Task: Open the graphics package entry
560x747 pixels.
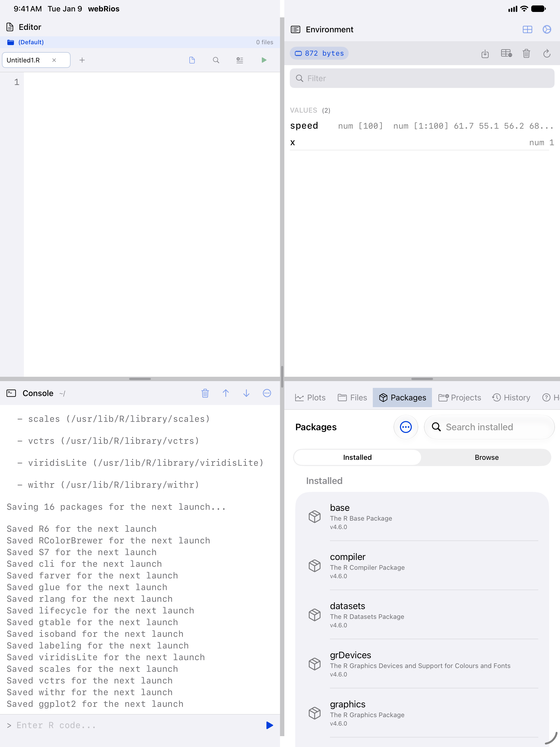Action: 422,713
